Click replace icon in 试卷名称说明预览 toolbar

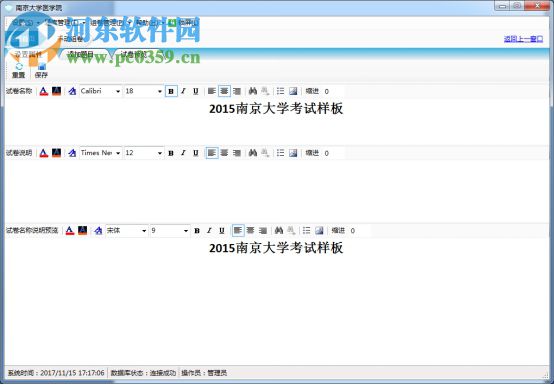coord(291,231)
